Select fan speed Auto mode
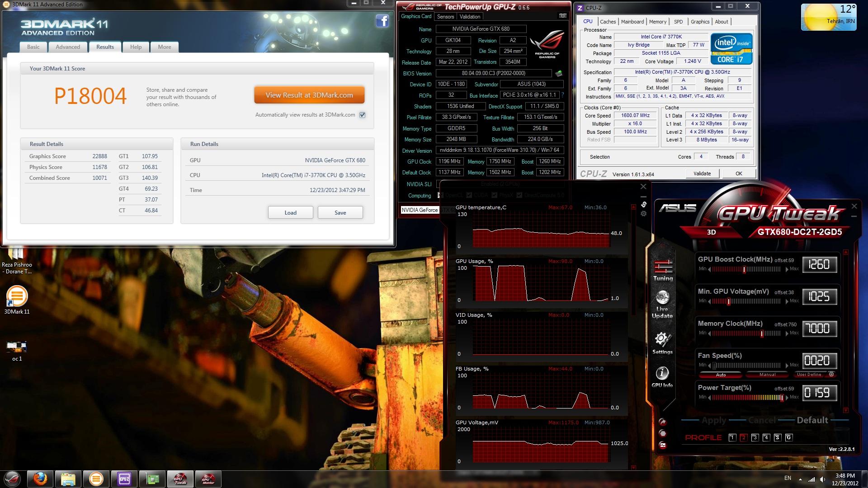This screenshot has height=488, width=868. pyautogui.click(x=721, y=375)
